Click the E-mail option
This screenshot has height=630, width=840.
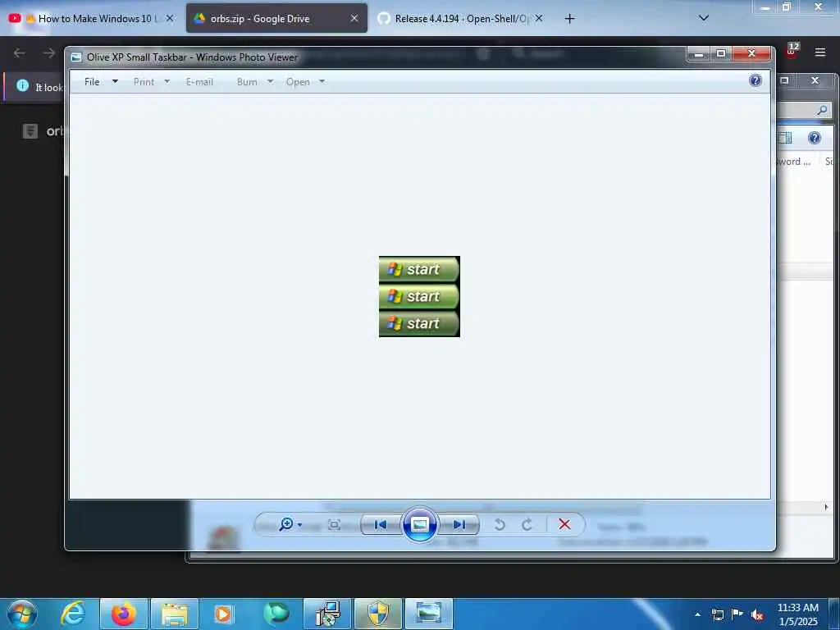pos(199,82)
